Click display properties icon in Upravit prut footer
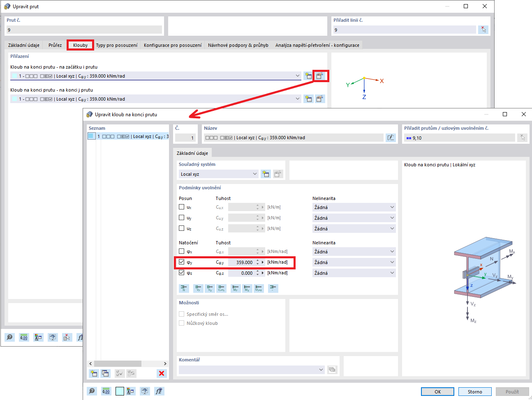The image size is (532, 400). point(38,337)
